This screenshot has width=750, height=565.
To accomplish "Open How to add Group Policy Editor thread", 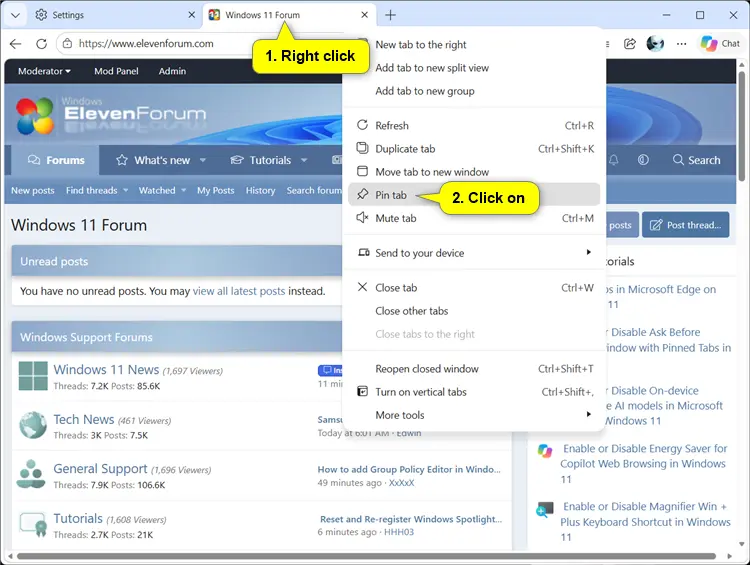I will pyautogui.click(x=409, y=469).
